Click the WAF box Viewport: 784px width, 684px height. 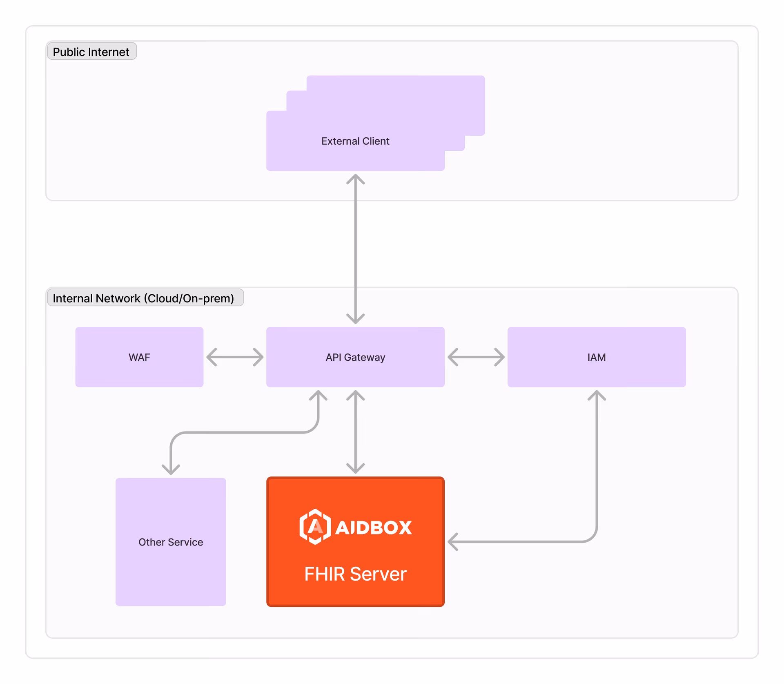139,357
